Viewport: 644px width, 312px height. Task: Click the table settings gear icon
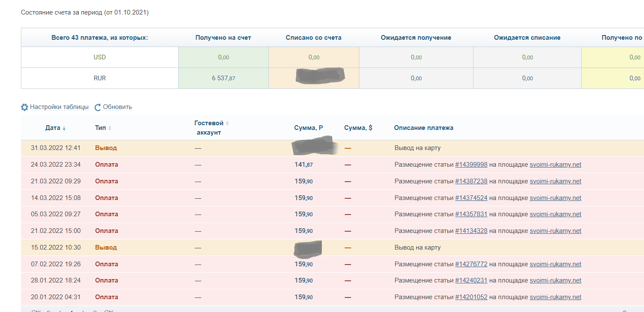(x=24, y=107)
